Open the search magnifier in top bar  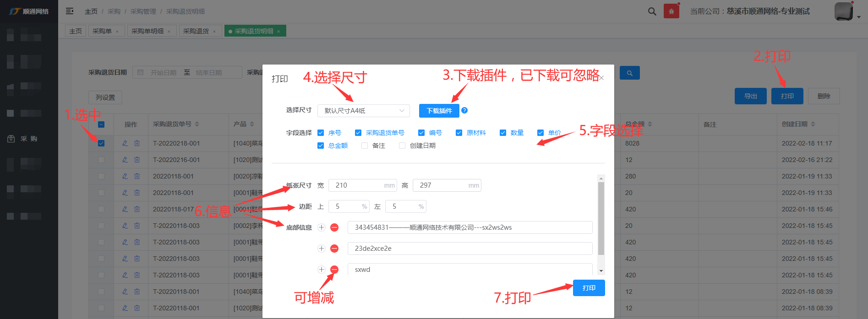[x=652, y=11]
